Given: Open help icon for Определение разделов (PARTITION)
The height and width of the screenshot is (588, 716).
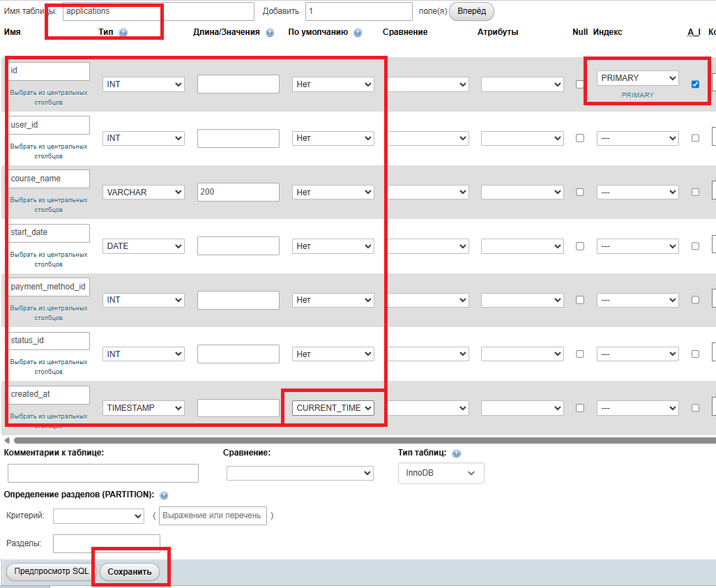Looking at the screenshot, I should click(x=164, y=495).
